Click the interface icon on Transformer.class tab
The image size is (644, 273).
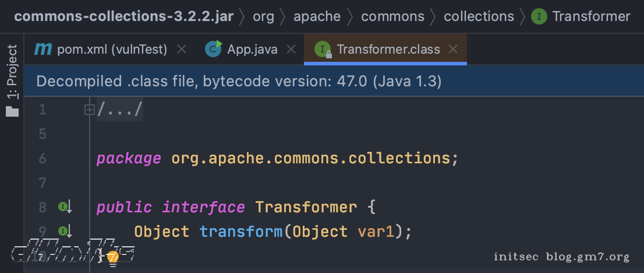(x=323, y=50)
